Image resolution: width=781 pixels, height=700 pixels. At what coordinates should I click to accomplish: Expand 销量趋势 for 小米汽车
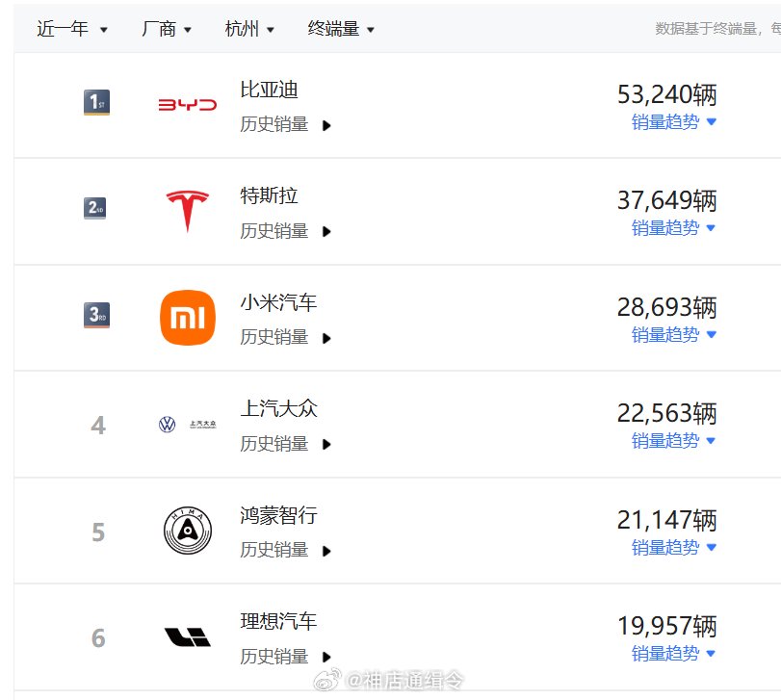pyautogui.click(x=674, y=334)
